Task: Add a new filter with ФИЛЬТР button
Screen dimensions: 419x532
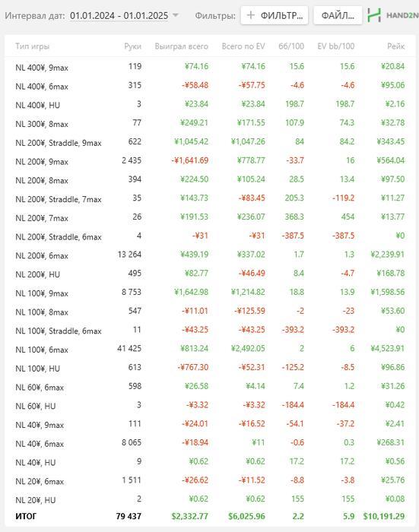Action: coord(275,15)
